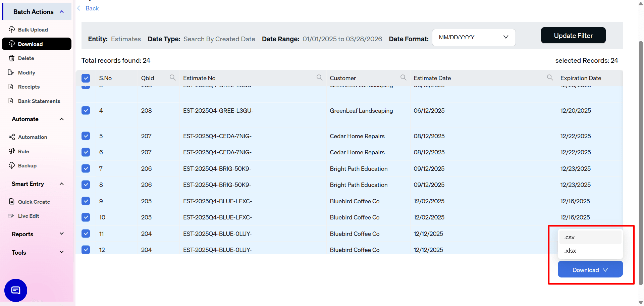This screenshot has height=306, width=644.
Task: Open the Bank Statements tool
Action: (x=39, y=101)
